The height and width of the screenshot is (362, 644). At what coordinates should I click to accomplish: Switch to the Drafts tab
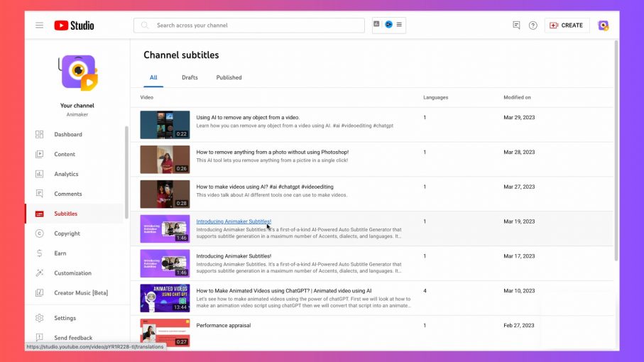(x=190, y=77)
